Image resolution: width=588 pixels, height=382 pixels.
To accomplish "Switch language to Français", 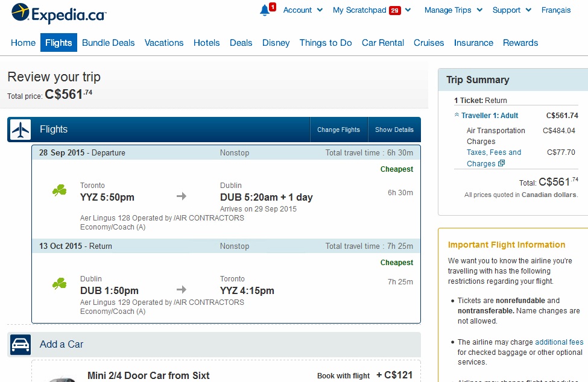I will (556, 10).
